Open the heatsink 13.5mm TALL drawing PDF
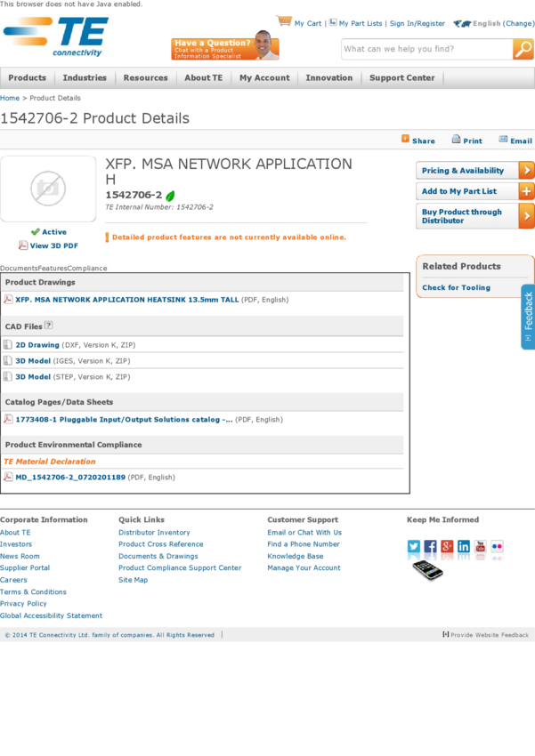Screen dimensions: 535x756 coord(127,300)
